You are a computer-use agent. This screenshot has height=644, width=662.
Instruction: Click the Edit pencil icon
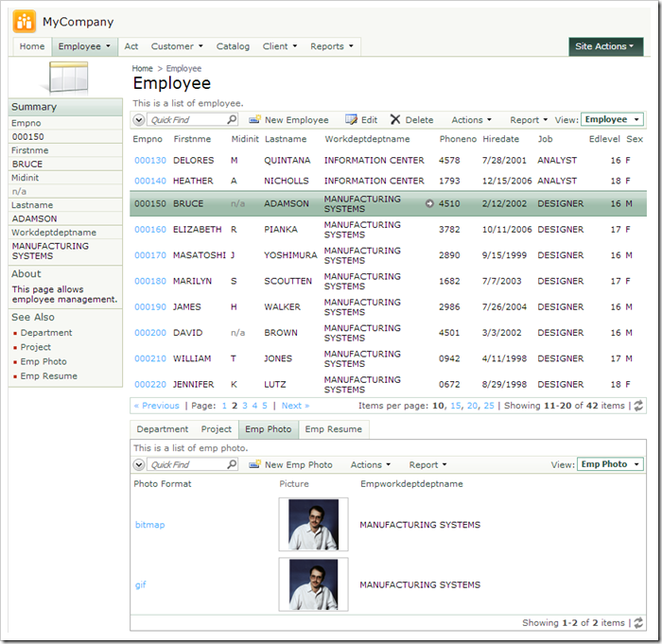(x=351, y=120)
